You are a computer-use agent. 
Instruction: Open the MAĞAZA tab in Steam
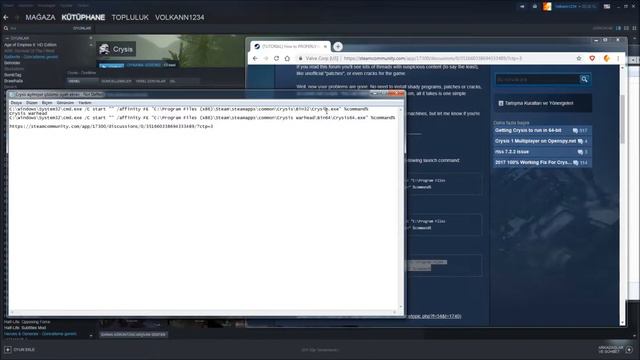(40, 18)
